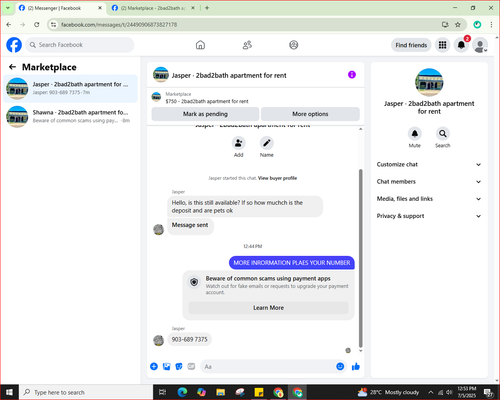Close the Marketplace browser tab
The width and height of the screenshot is (500, 400).
pyautogui.click(x=193, y=8)
